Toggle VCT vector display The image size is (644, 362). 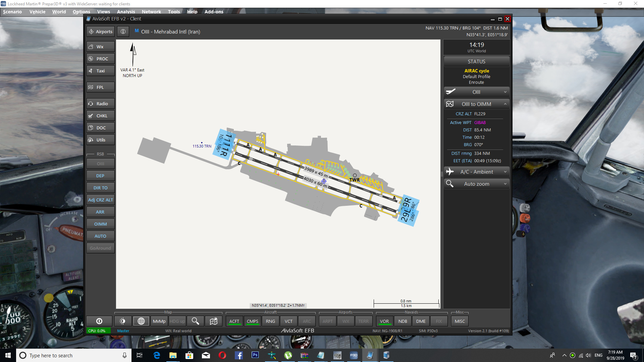(x=289, y=321)
